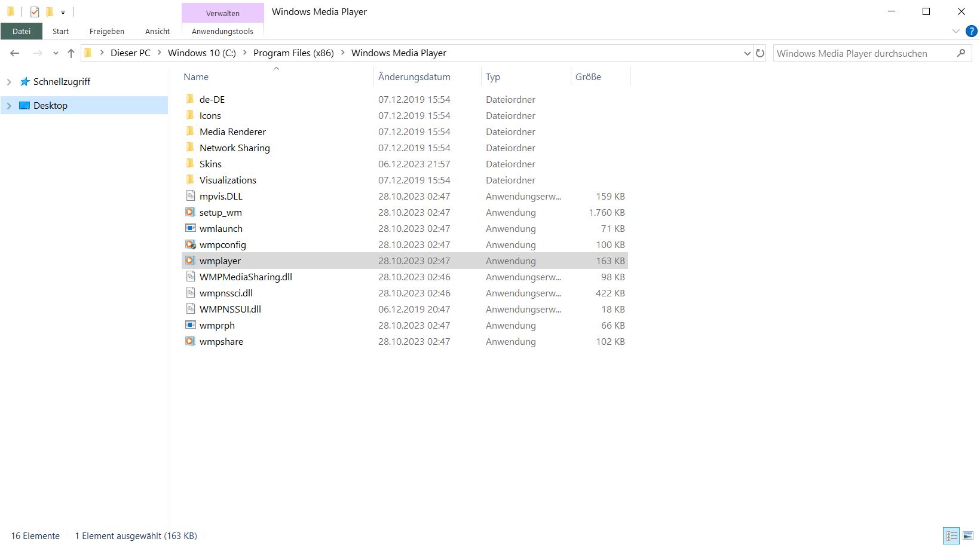Viewport: 980px width, 545px height.
Task: Click the mpvis.DLL file icon
Action: [x=190, y=196]
